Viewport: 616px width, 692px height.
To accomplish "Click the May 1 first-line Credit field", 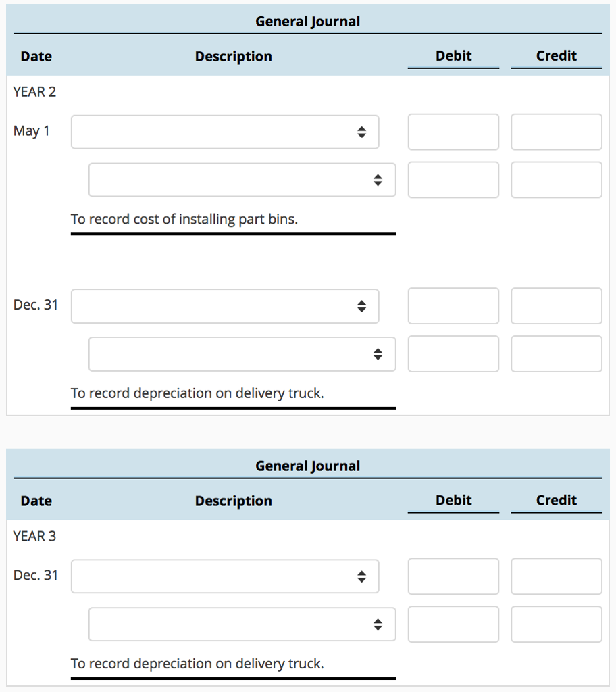I will coord(556,132).
